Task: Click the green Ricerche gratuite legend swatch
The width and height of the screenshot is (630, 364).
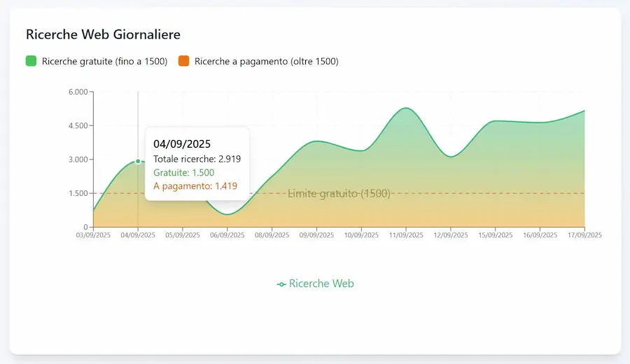Action: coord(31,61)
